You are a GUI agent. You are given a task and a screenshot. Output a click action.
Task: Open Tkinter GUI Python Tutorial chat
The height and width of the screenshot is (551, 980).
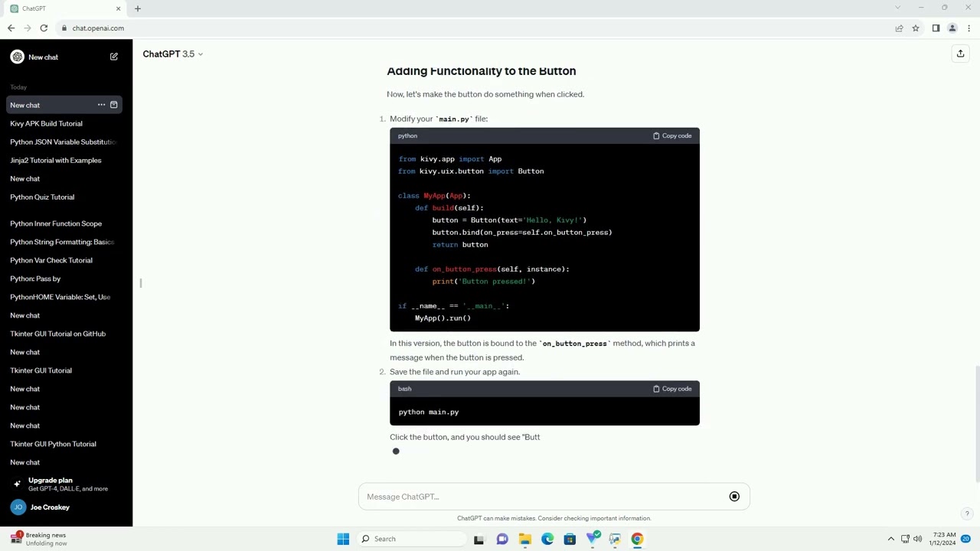tap(54, 444)
